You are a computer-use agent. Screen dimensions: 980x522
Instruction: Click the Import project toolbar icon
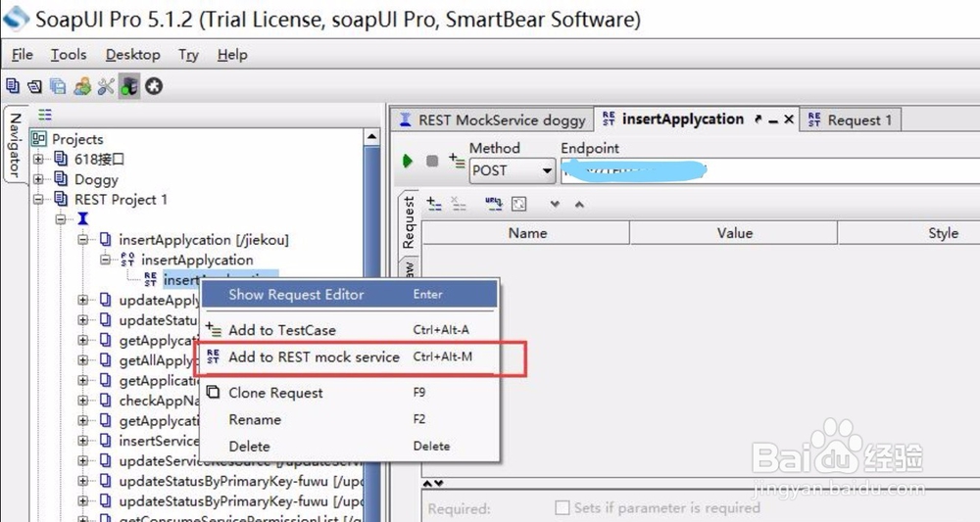[35, 86]
